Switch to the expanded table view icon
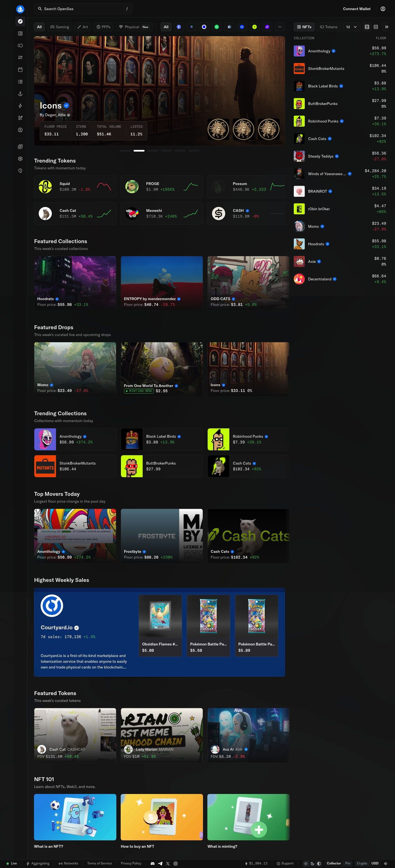This screenshot has width=395, height=868. 367,27
